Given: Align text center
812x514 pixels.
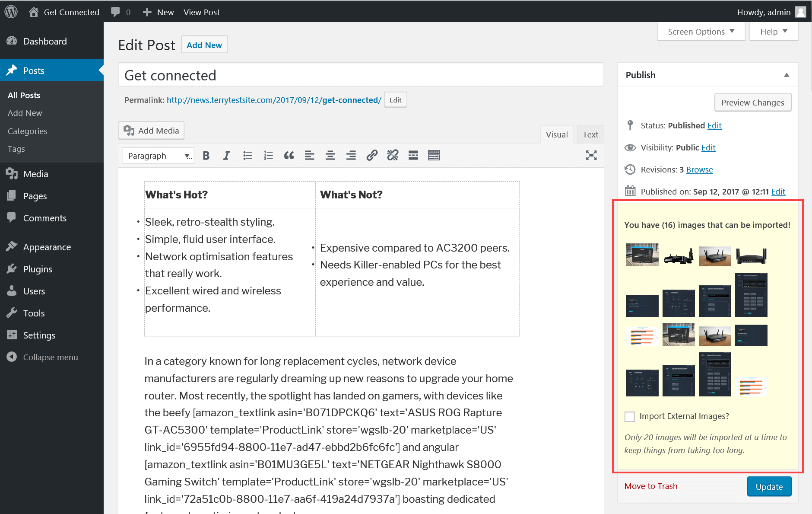Looking at the screenshot, I should point(330,156).
